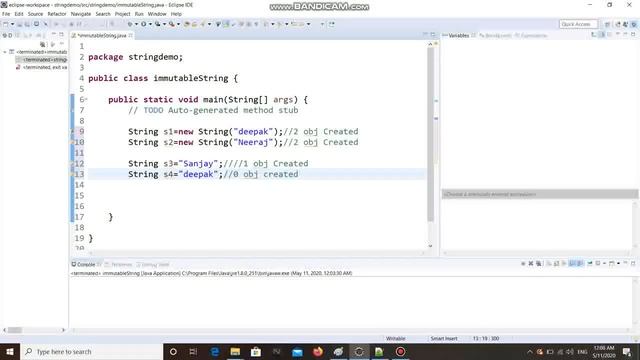Maximize the Variables view panel
The image size is (640, 360).
(633, 35)
